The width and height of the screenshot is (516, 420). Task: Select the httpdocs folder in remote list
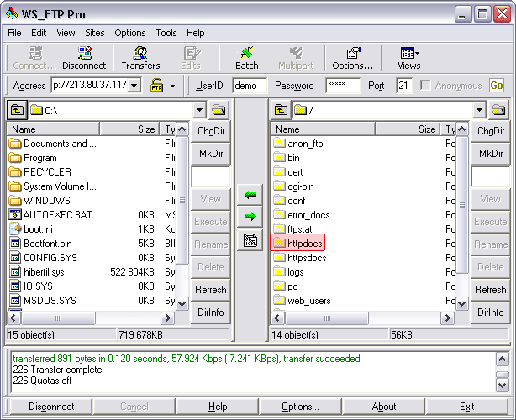[299, 243]
